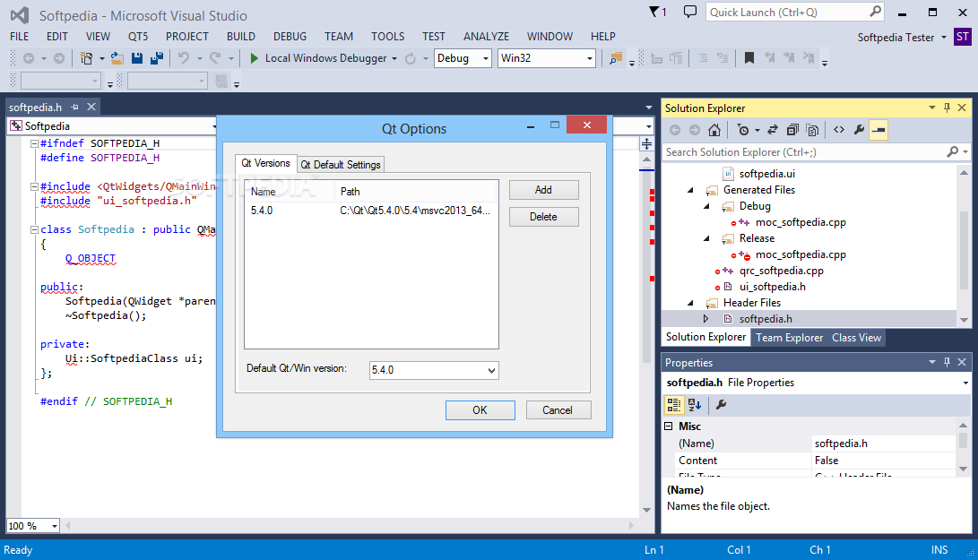The width and height of the screenshot is (978, 560).
Task: Open the BUILD menu
Action: [x=241, y=37]
